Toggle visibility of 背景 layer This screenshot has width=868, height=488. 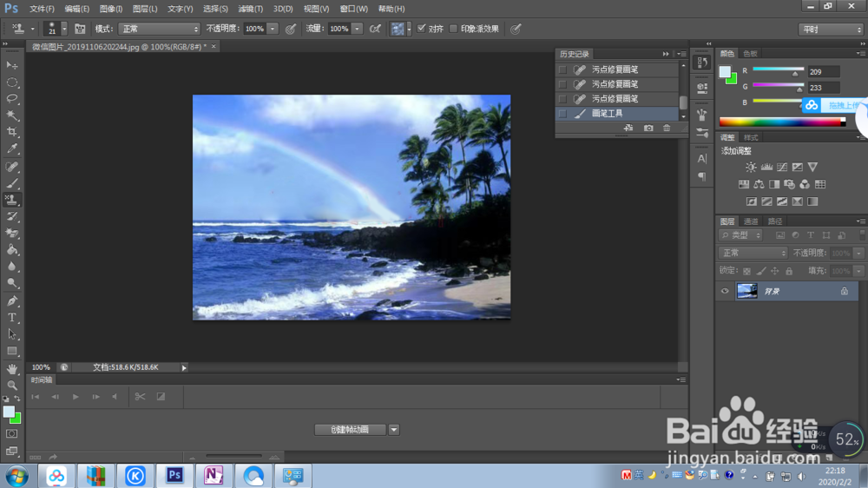[x=725, y=292]
